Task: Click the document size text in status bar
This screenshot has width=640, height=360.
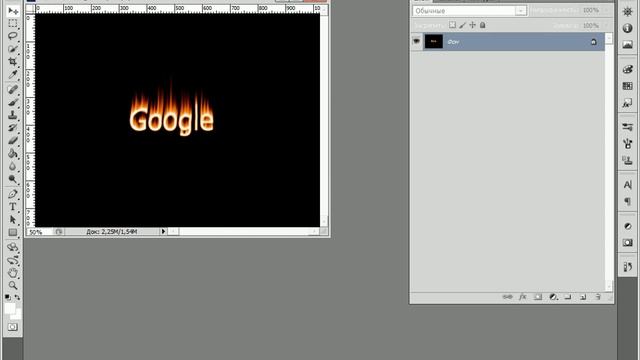Action: (112, 231)
